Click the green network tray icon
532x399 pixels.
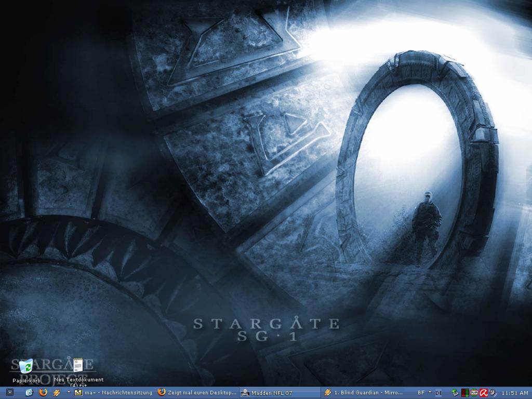point(455,393)
